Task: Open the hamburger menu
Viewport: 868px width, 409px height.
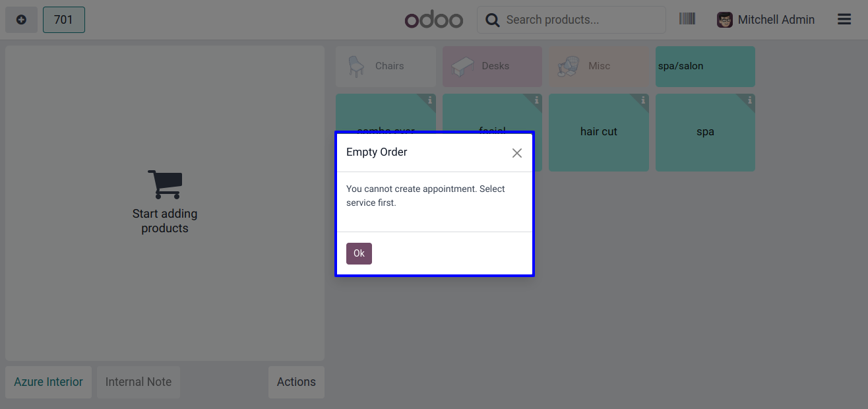Action: tap(844, 20)
